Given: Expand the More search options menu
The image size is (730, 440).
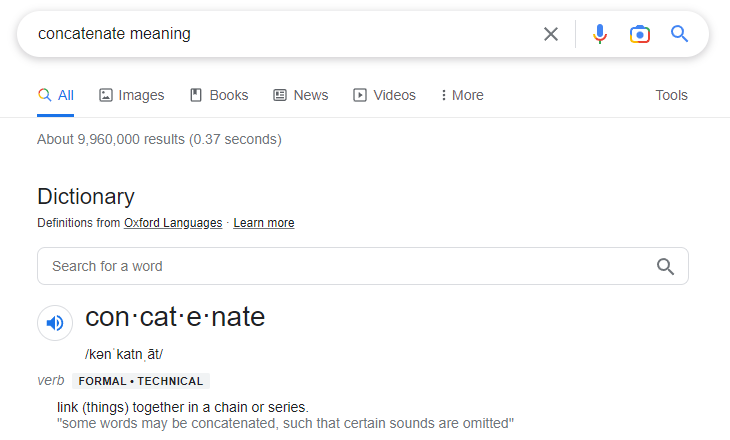Looking at the screenshot, I should [x=462, y=95].
